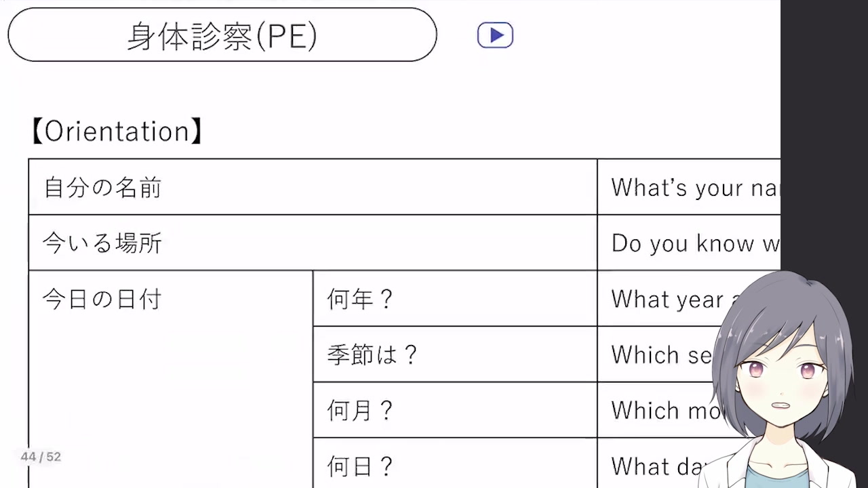Image resolution: width=868 pixels, height=488 pixels.
Task: Select the "Which se" season phrase cell
Action: click(x=654, y=354)
